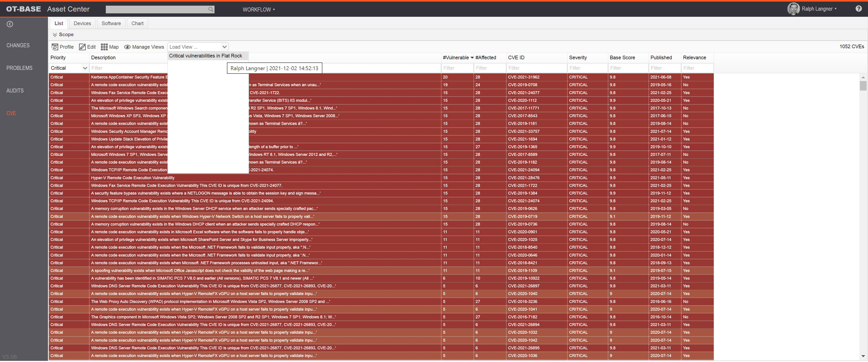This screenshot has height=362, width=868.
Task: Select CVE-2019-1109 cell
Action: [537, 271]
